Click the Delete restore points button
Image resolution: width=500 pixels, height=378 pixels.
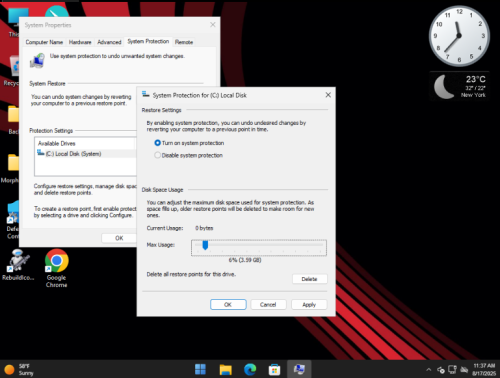click(309, 279)
